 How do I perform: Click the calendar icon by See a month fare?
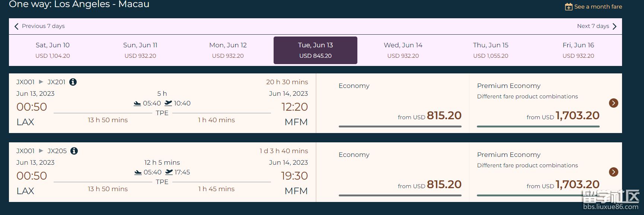[x=568, y=7]
